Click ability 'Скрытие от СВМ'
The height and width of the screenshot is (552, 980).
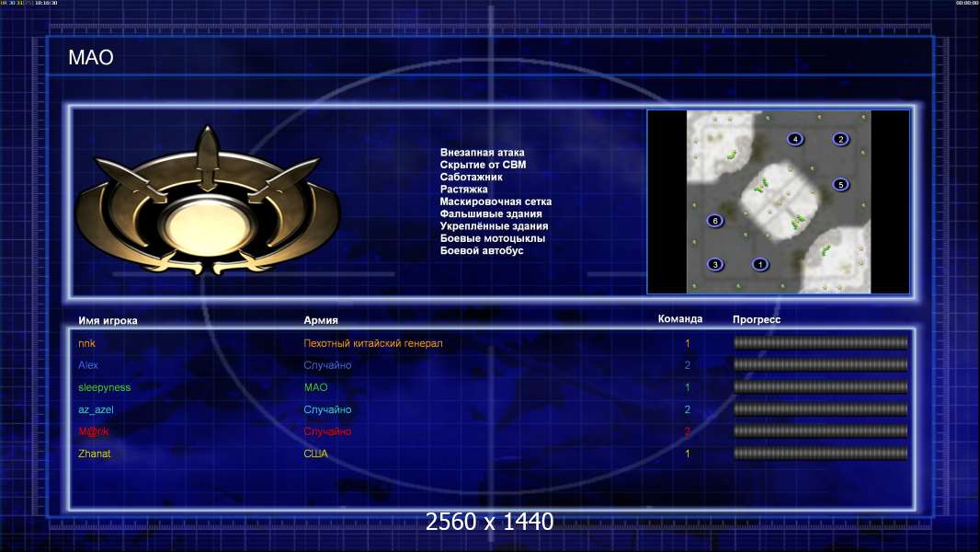483,165
